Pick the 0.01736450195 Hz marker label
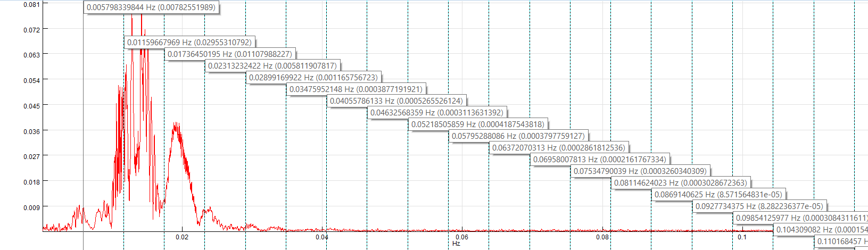 pyautogui.click(x=230, y=54)
